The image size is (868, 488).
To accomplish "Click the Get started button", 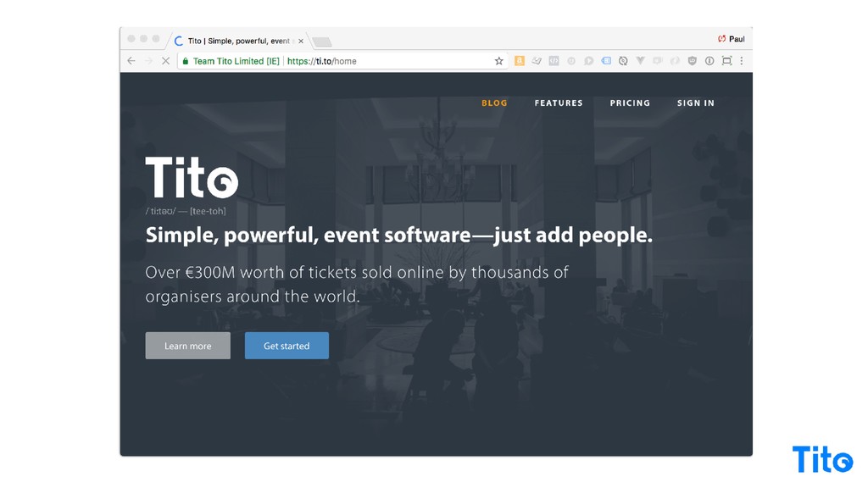I will 287,346.
